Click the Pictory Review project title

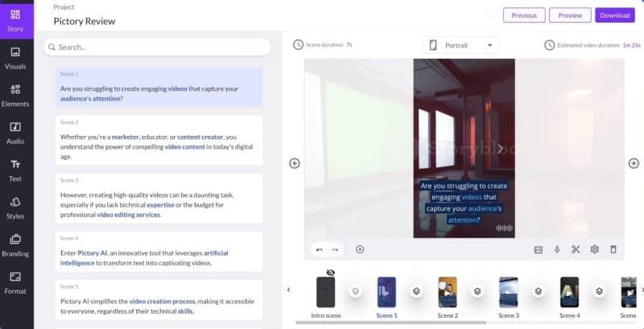[85, 22]
